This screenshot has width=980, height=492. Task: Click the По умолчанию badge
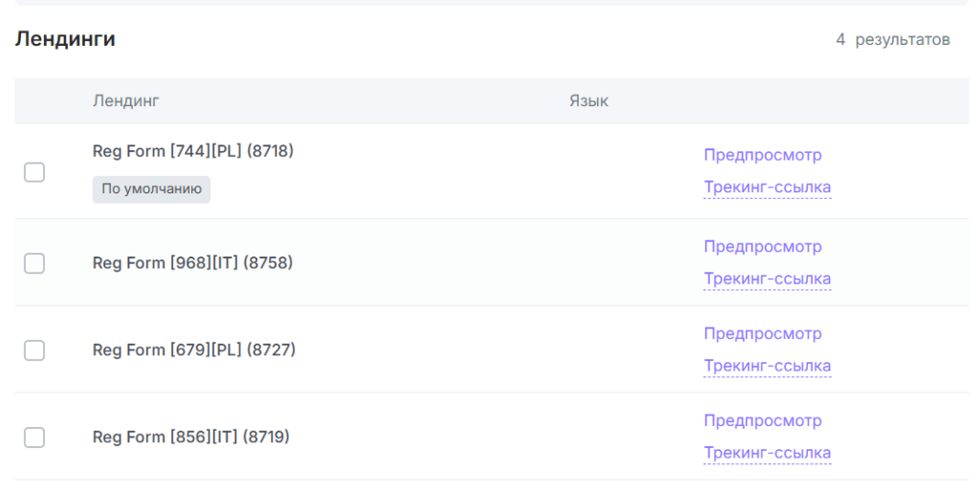coord(151,190)
